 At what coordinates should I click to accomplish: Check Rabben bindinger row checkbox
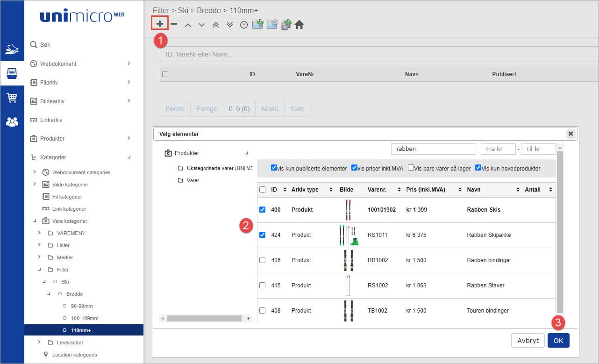coord(262,260)
